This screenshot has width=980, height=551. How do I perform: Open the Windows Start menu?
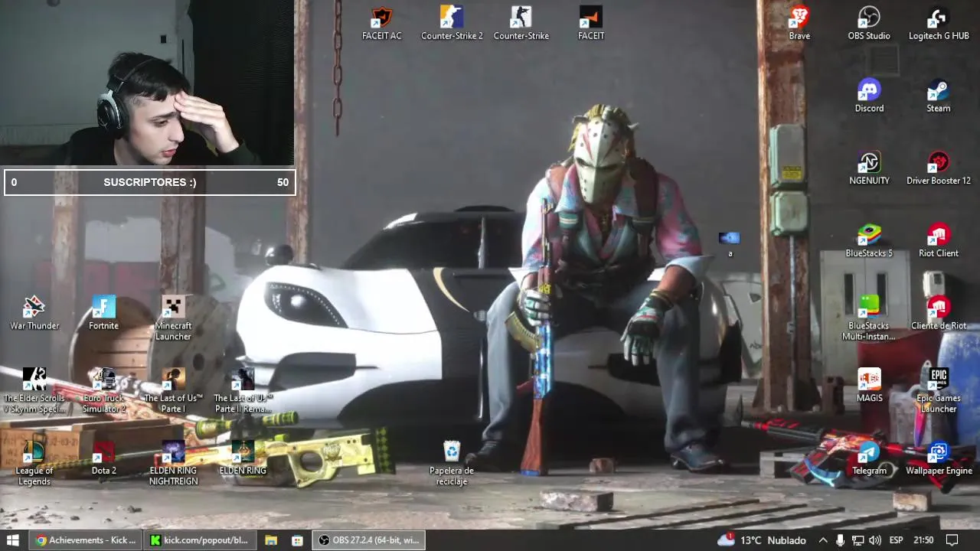13,540
